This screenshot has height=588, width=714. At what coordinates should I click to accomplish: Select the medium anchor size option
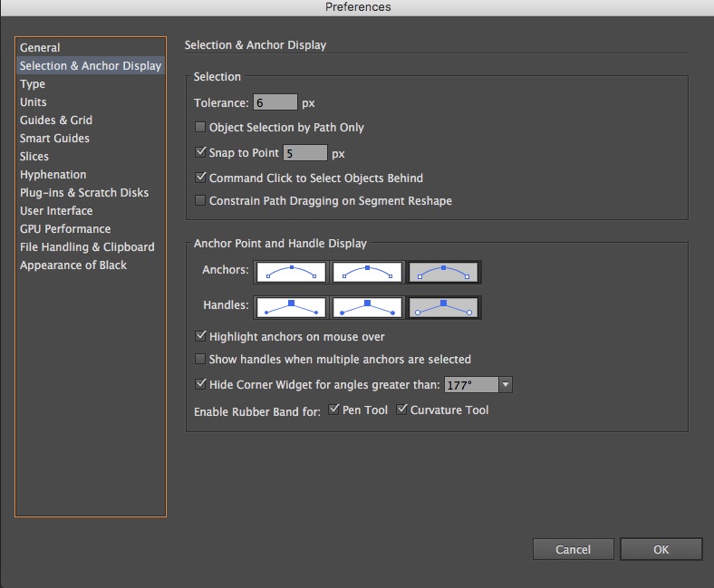[x=367, y=273]
